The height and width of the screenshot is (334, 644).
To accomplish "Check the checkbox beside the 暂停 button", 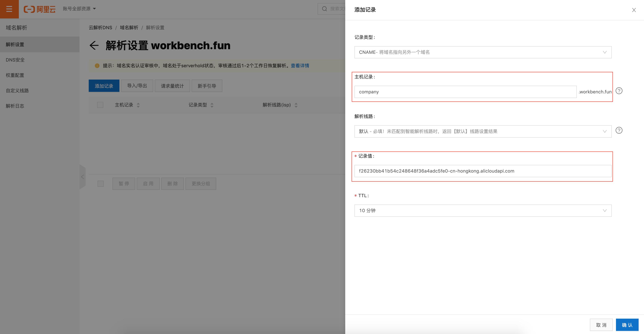I will pyautogui.click(x=101, y=183).
